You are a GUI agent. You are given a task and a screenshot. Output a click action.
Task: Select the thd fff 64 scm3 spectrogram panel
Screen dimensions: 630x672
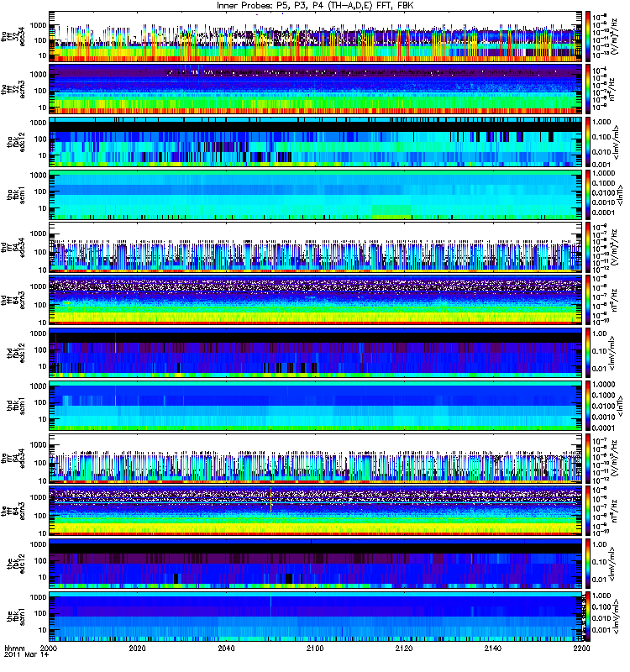[316, 300]
